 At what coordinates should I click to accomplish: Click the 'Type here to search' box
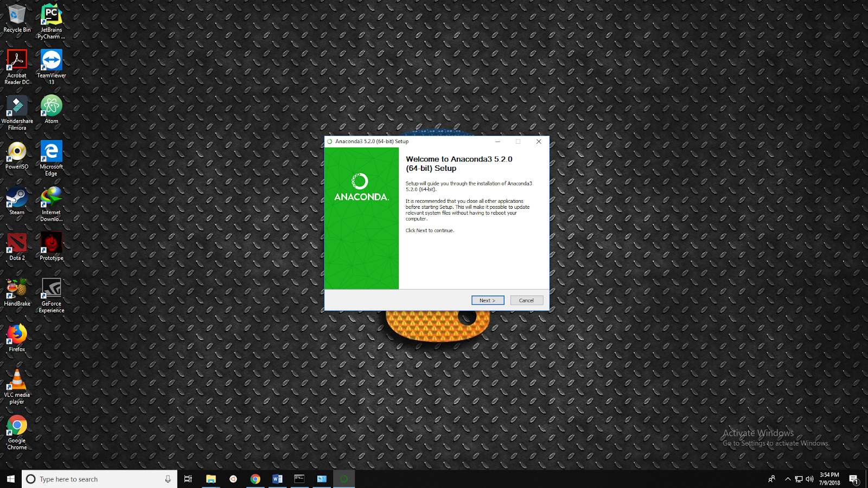(99, 479)
